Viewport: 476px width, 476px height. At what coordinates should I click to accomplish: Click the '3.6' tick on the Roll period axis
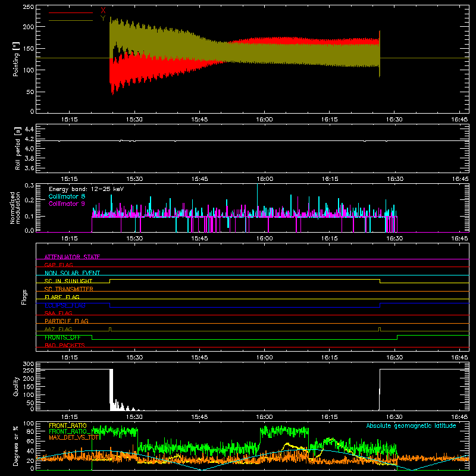tap(29, 168)
